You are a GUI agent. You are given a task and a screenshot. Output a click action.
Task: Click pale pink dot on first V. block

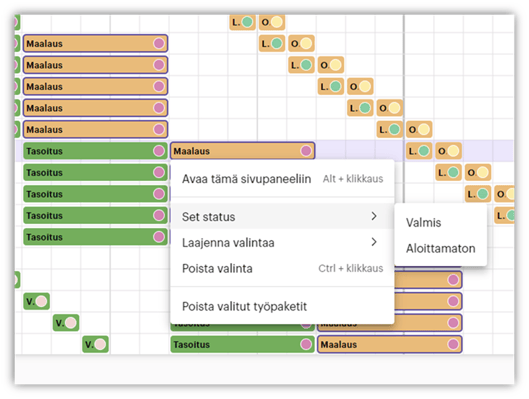point(41,301)
